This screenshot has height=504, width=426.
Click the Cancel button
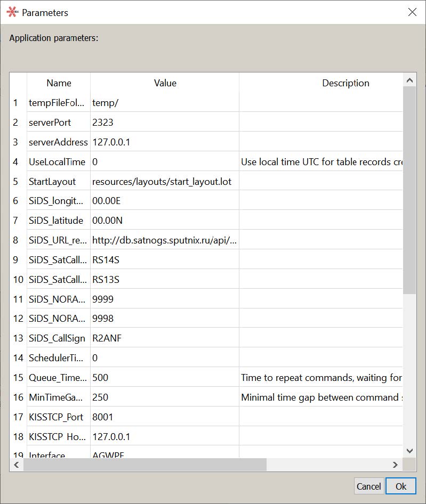click(368, 486)
